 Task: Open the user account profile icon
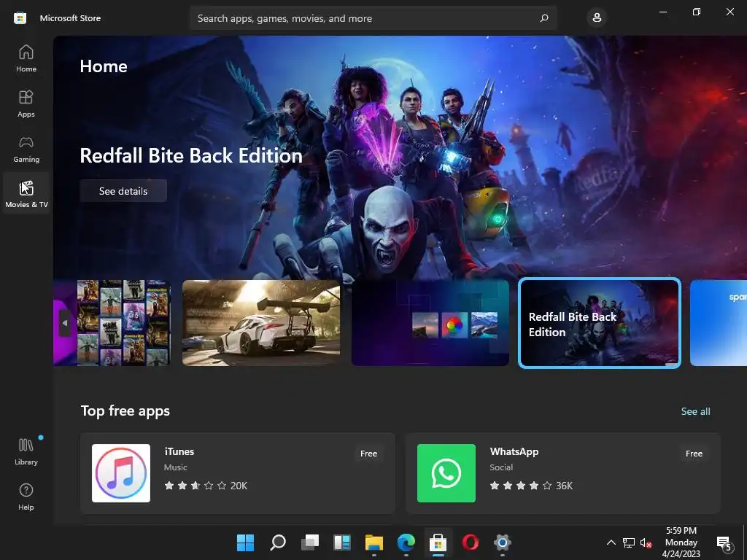tap(597, 18)
